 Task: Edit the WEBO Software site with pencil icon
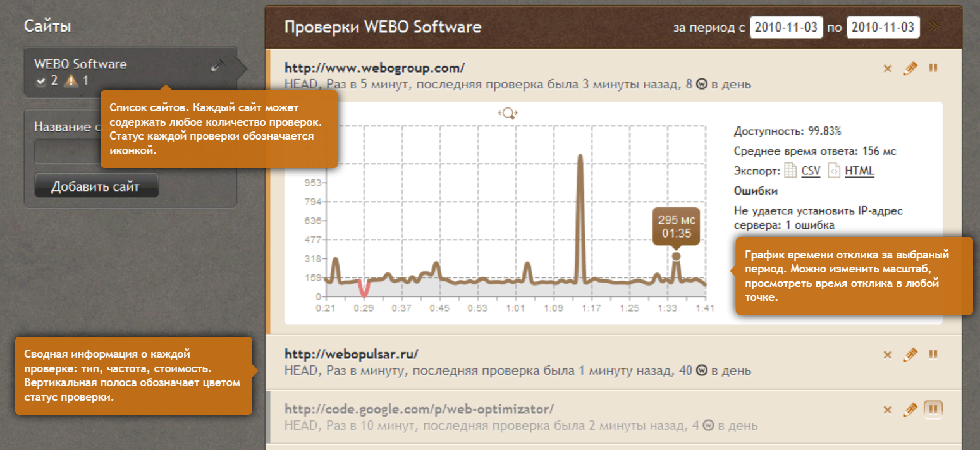pyautogui.click(x=217, y=65)
